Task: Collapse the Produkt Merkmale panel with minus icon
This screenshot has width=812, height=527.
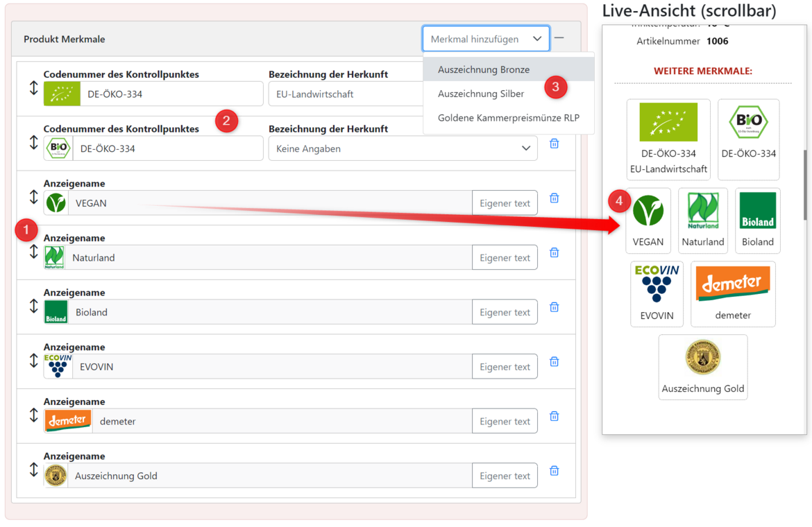Action: coord(559,38)
